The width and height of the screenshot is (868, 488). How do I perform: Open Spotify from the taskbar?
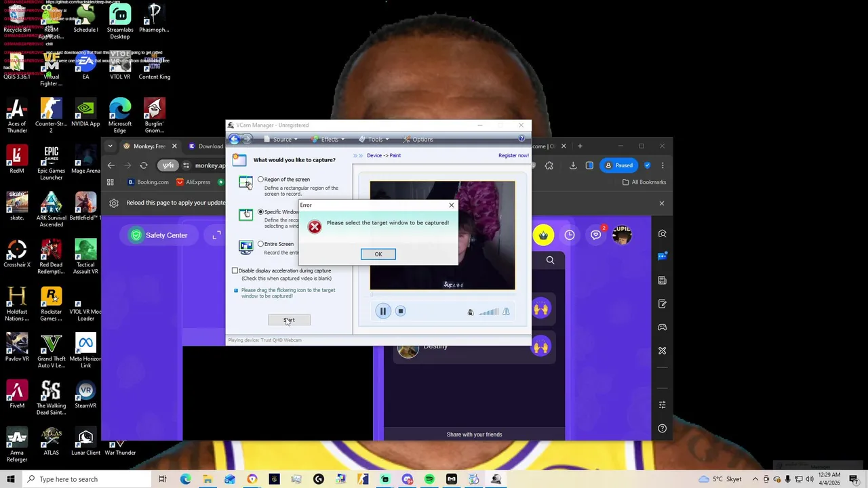429,479
